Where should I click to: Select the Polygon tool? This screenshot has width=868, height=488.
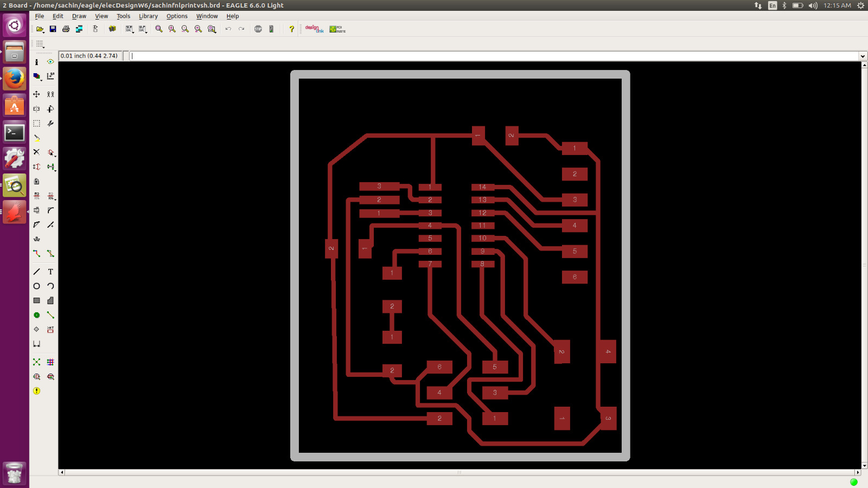coord(50,300)
